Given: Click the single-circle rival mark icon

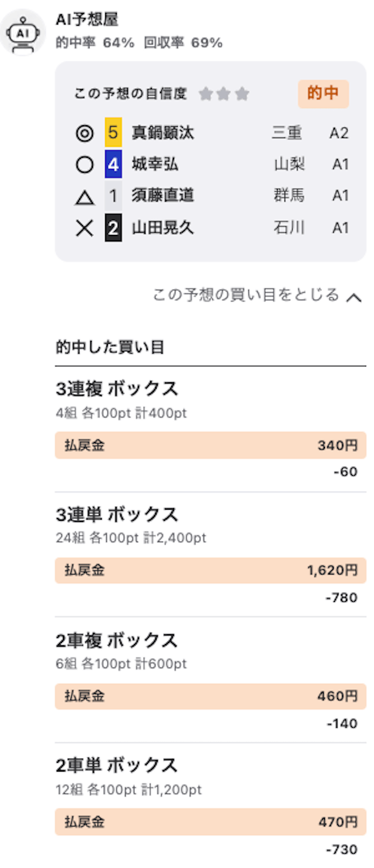Looking at the screenshot, I should tap(85, 165).
